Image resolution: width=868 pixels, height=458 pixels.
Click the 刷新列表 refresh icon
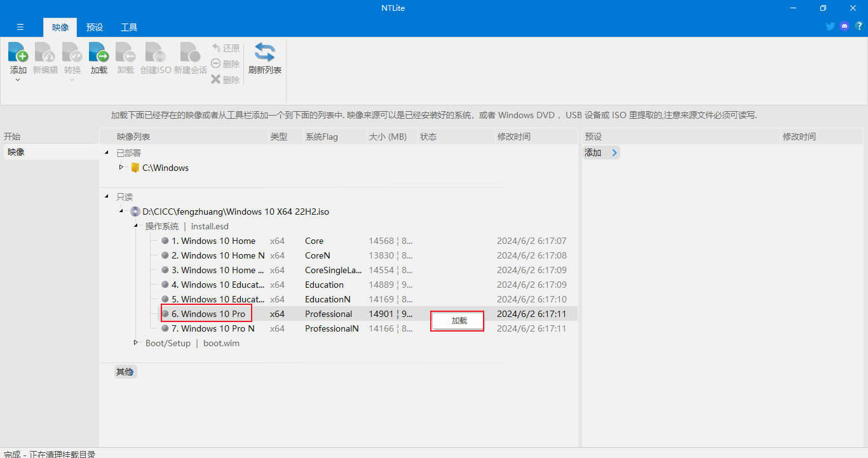point(265,52)
